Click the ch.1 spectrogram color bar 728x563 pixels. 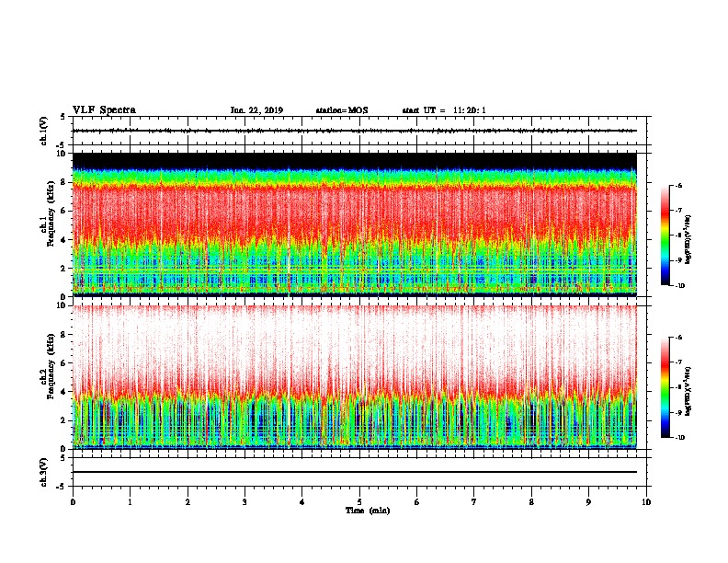[665, 236]
